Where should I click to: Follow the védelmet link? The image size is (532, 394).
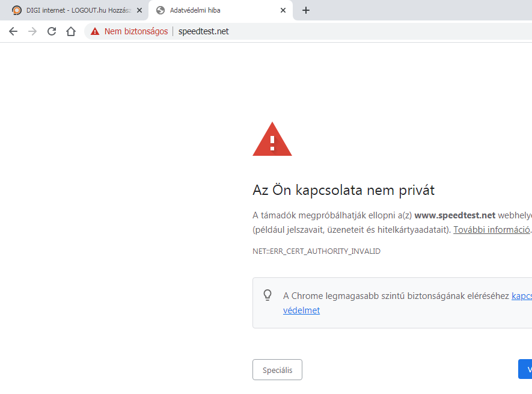(301, 310)
